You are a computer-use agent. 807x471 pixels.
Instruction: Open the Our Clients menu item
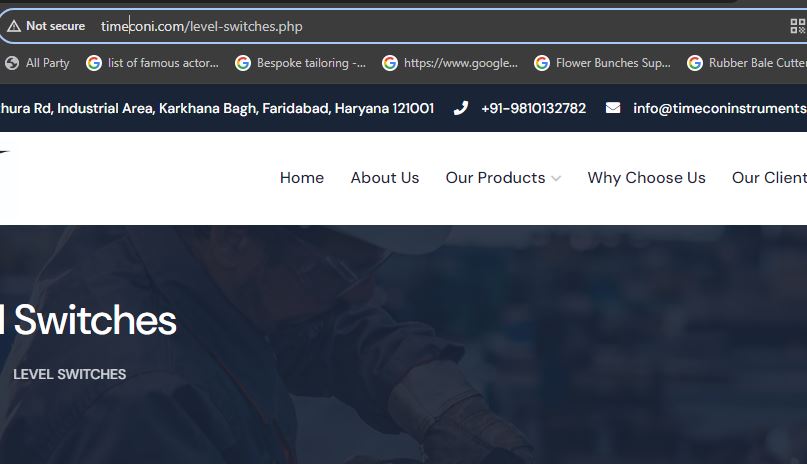pyautogui.click(x=769, y=178)
